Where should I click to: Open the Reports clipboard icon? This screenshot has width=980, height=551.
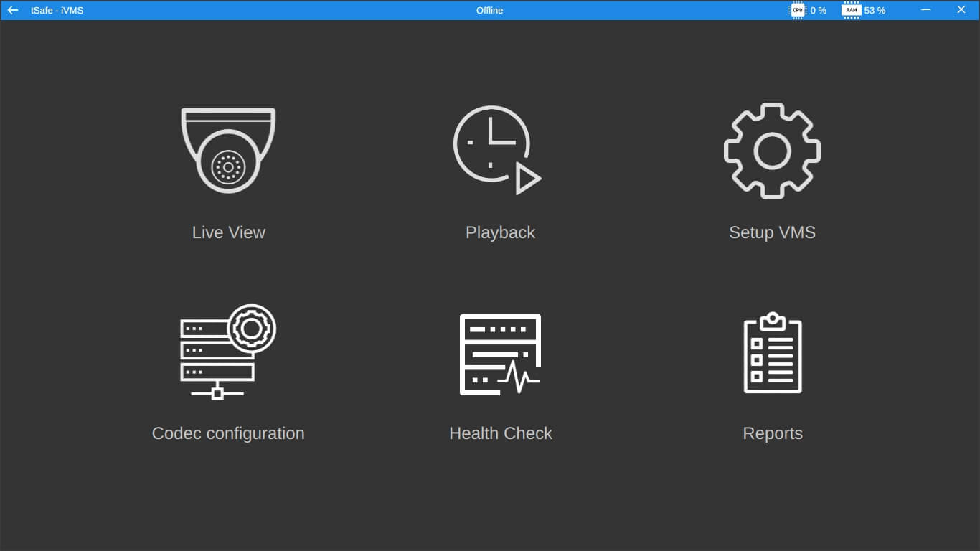[773, 353]
